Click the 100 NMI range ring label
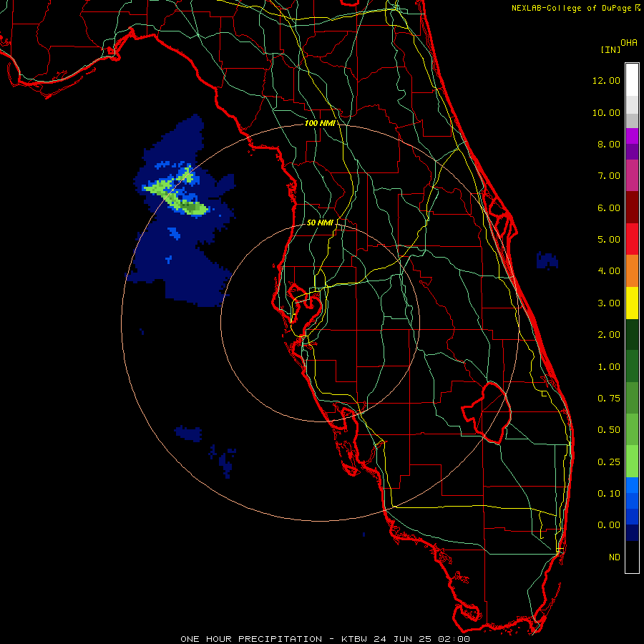 320,123
